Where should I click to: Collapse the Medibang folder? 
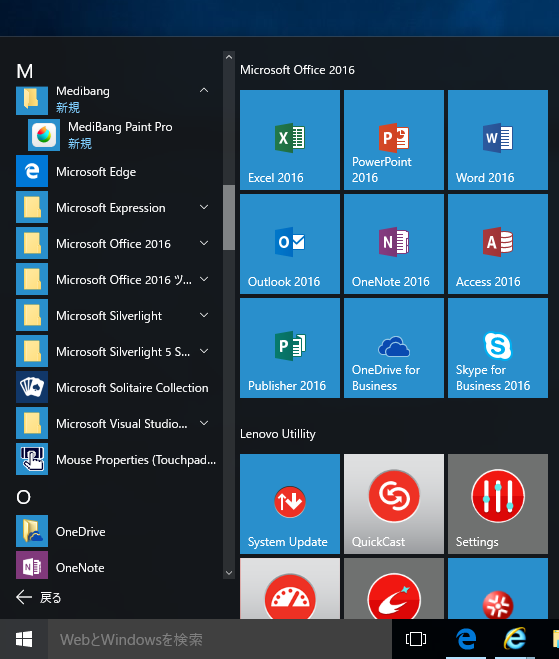[204, 90]
